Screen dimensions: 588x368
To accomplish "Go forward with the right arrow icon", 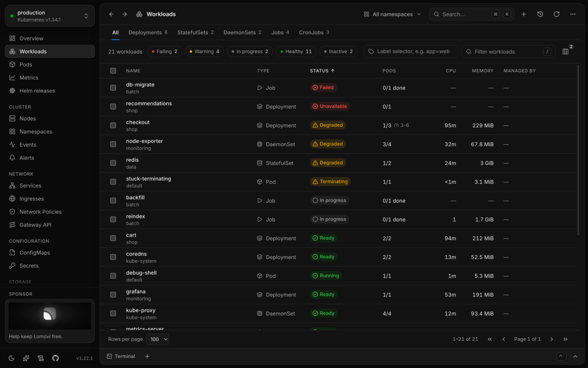I will pos(125,14).
